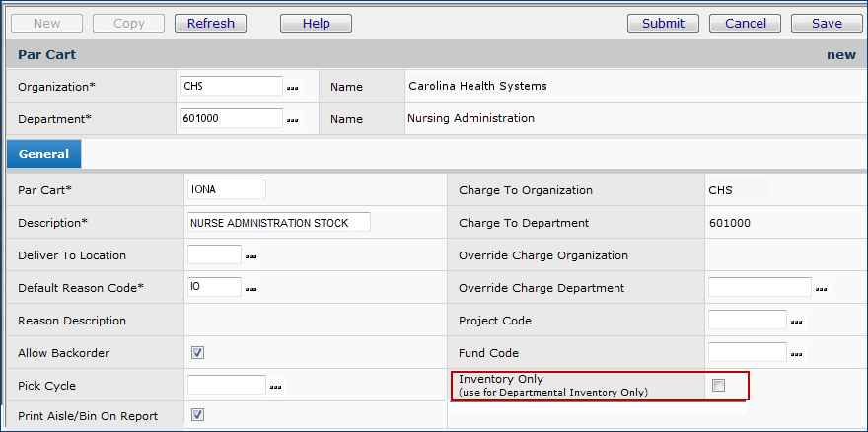Click the Project Code input field
The height and width of the screenshot is (432, 868).
coord(747,321)
